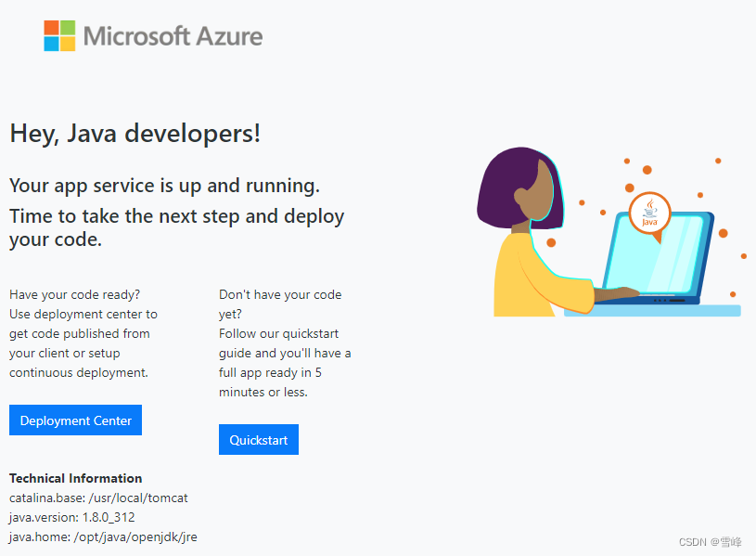Click the 'Time to take the next step' text
756x556 pixels.
click(x=176, y=227)
